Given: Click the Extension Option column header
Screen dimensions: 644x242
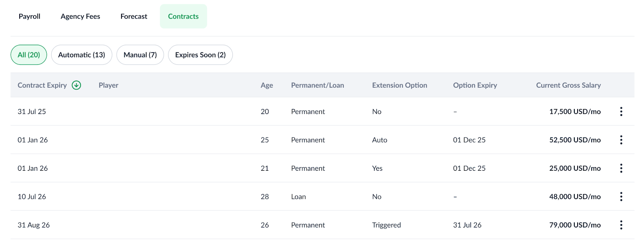Looking at the screenshot, I should point(399,85).
